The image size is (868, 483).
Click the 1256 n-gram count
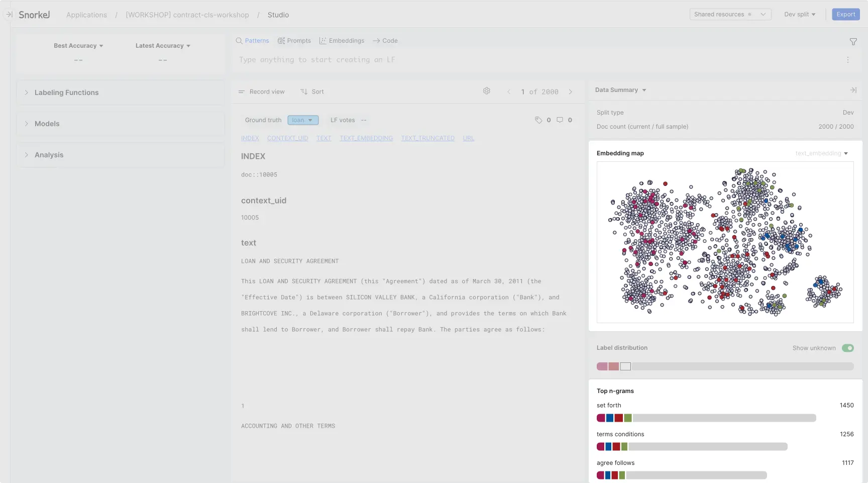[x=847, y=434]
